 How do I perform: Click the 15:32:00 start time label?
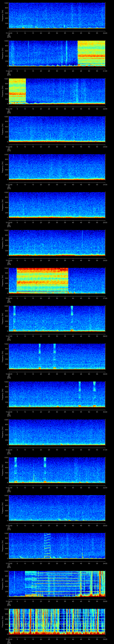click(9, 525)
